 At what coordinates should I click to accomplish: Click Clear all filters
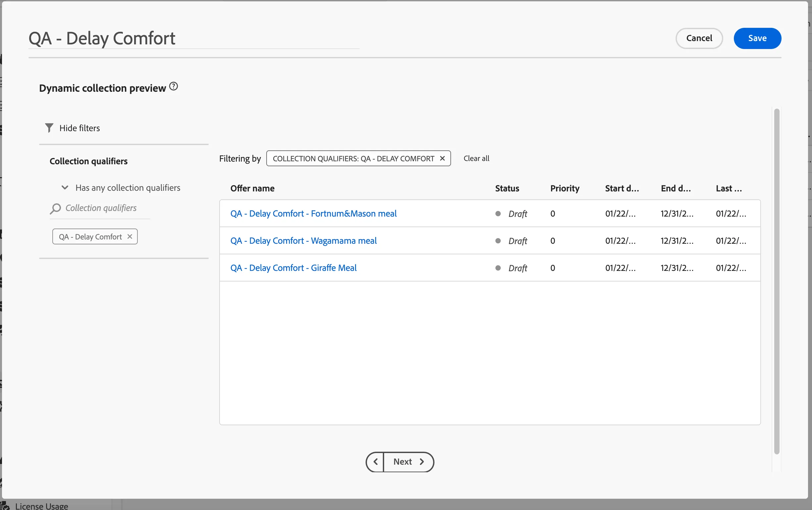pos(476,159)
